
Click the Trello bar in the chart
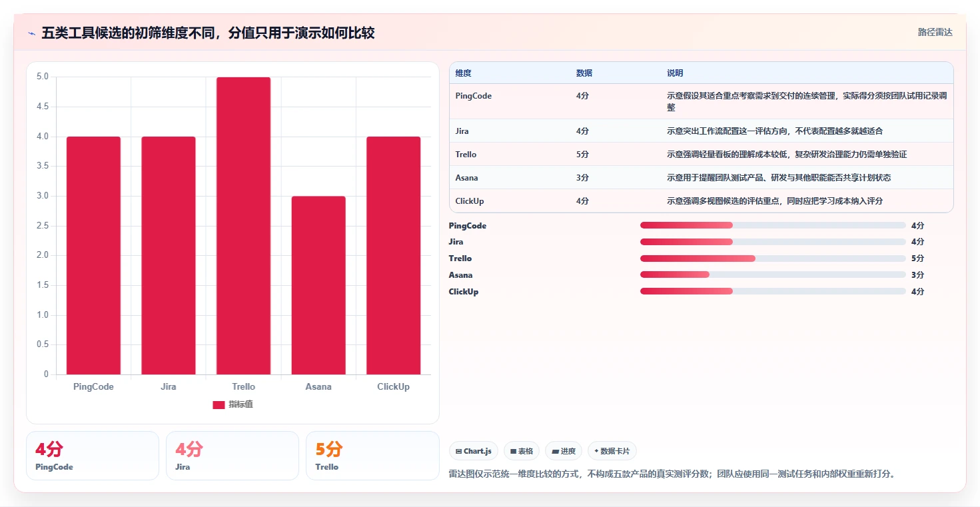243,226
